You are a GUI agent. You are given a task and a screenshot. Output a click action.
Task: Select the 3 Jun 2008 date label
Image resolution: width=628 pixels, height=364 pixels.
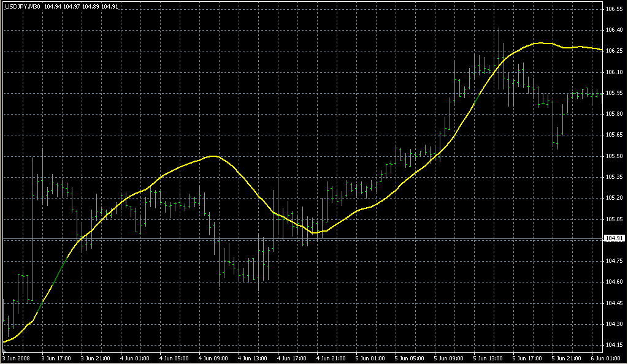pyautogui.click(x=16, y=358)
